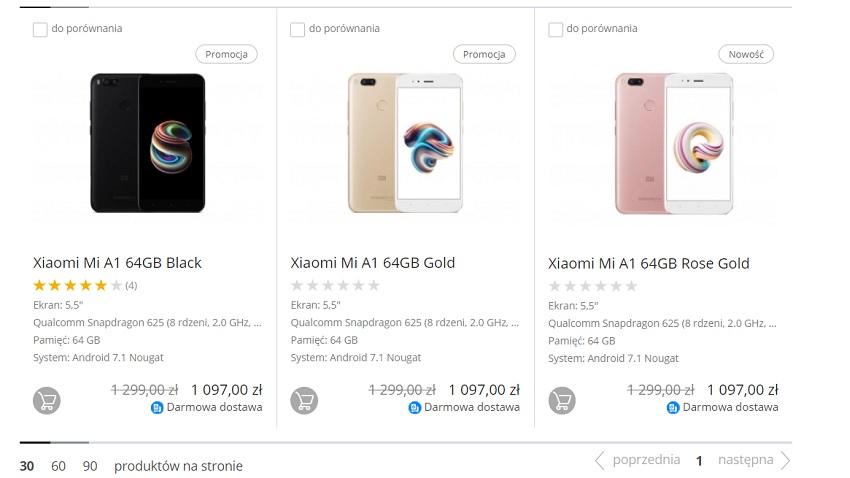850x478 pixels.
Task: Go to previous page with left chevron
Action: pyautogui.click(x=600, y=460)
